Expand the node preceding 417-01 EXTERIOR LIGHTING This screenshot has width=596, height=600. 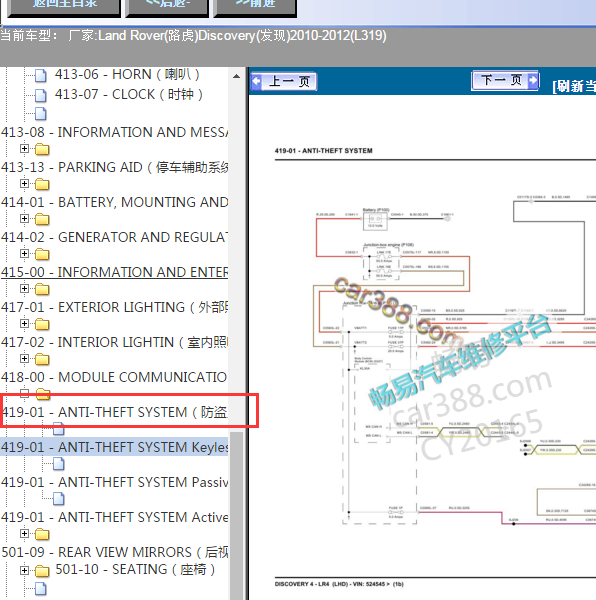pos(24,289)
